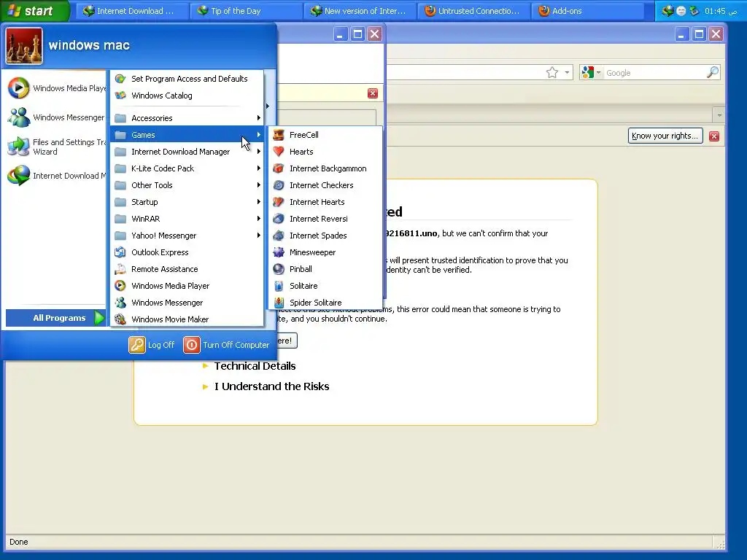Start Internet Spades icon
Screen dimensions: 747x560
279,236
